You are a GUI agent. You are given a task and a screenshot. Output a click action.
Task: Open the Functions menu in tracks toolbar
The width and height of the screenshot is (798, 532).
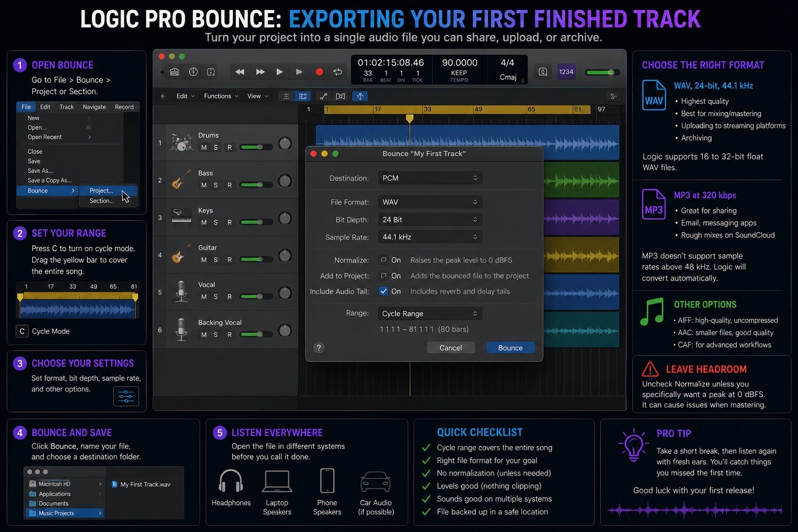pyautogui.click(x=221, y=96)
